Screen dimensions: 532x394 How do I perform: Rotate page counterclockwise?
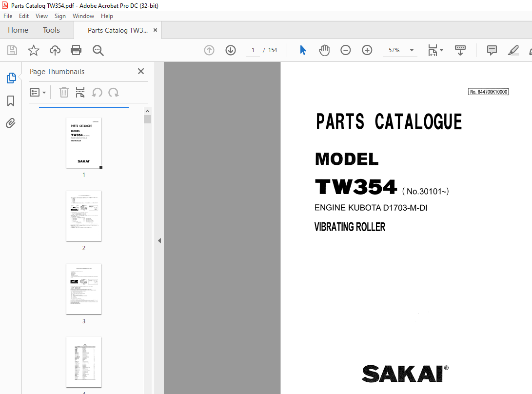tap(97, 92)
